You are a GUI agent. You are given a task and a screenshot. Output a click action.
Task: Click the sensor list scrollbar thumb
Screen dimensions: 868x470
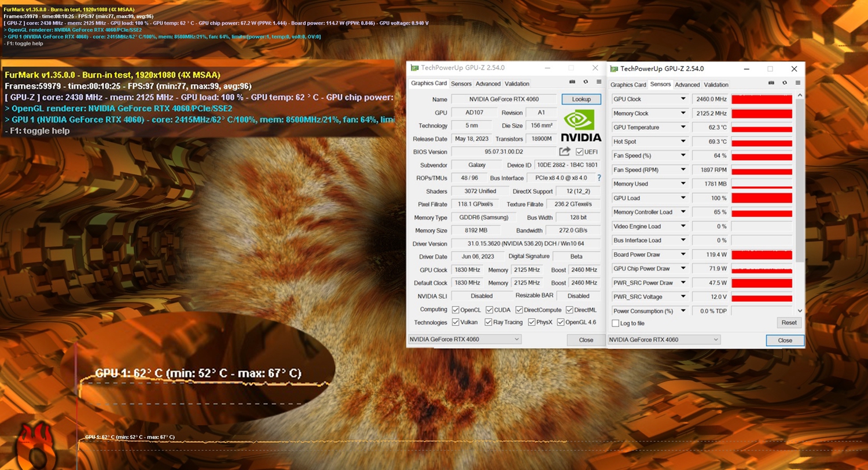coord(800,180)
